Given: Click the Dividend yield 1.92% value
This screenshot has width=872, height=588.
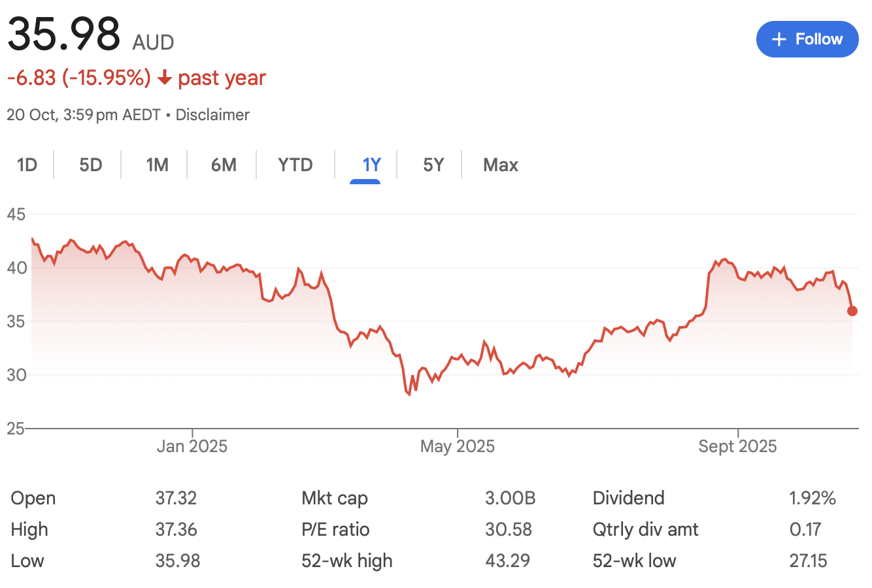Looking at the screenshot, I should click(813, 498).
